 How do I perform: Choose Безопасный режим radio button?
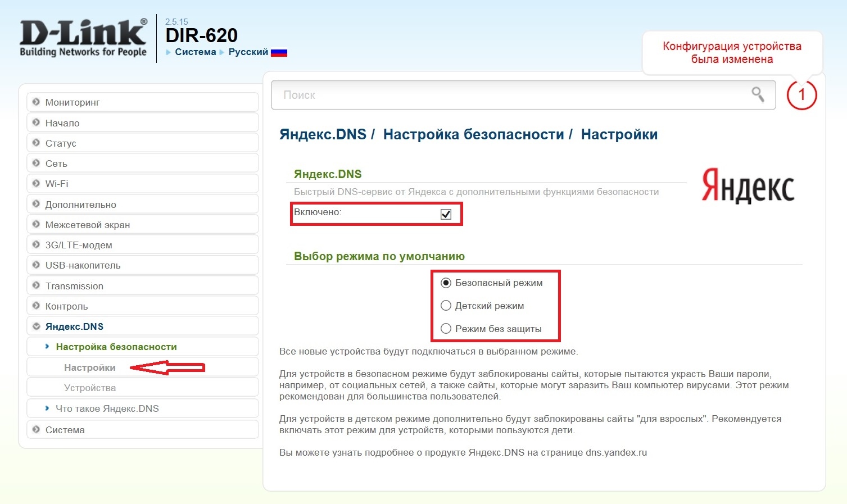[446, 283]
